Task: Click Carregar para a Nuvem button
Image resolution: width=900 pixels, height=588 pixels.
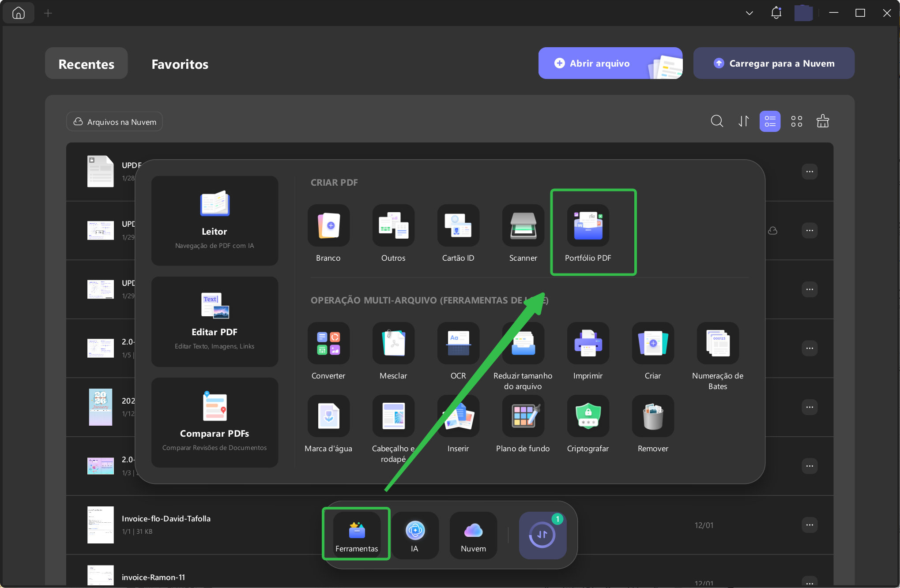Action: click(774, 64)
